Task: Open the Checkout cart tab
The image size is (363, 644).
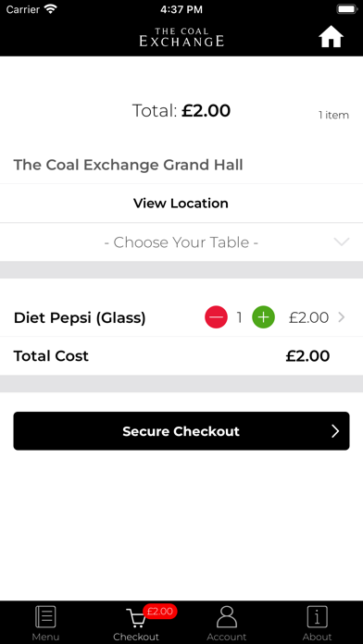Action: coord(136,624)
